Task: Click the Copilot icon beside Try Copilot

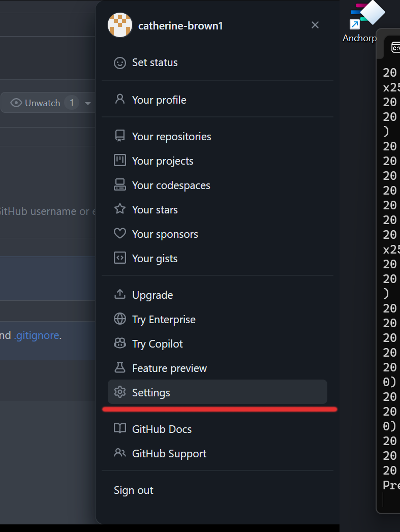Action: (120, 343)
